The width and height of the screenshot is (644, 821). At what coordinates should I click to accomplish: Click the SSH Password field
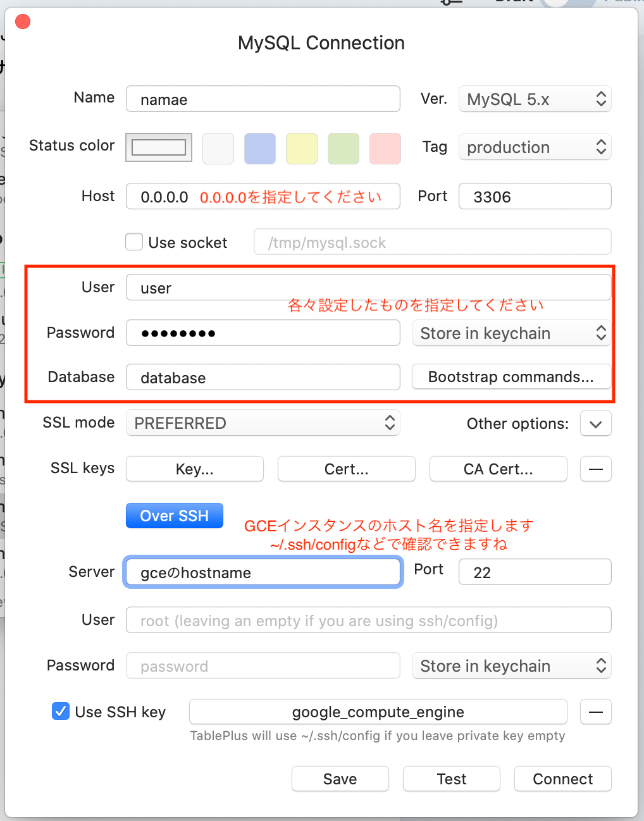(263, 665)
